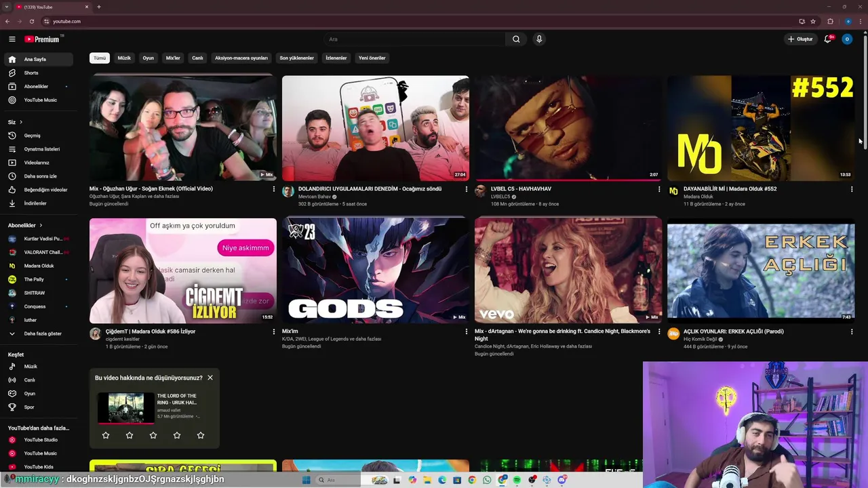Open more options for LVBEL C5 HAVHAVHAV
Screen dimensions: 868x488
click(x=659, y=189)
